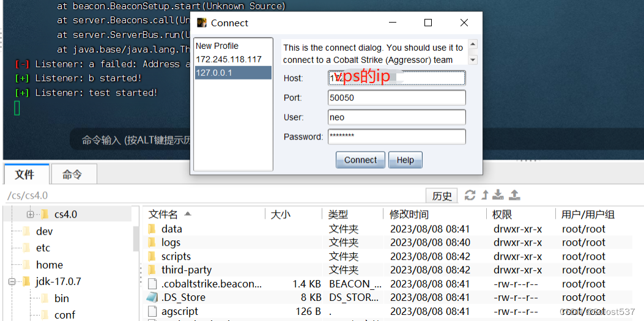The height and width of the screenshot is (321, 644).
Task: Click the dev folder icon in tree
Action: click(x=27, y=231)
